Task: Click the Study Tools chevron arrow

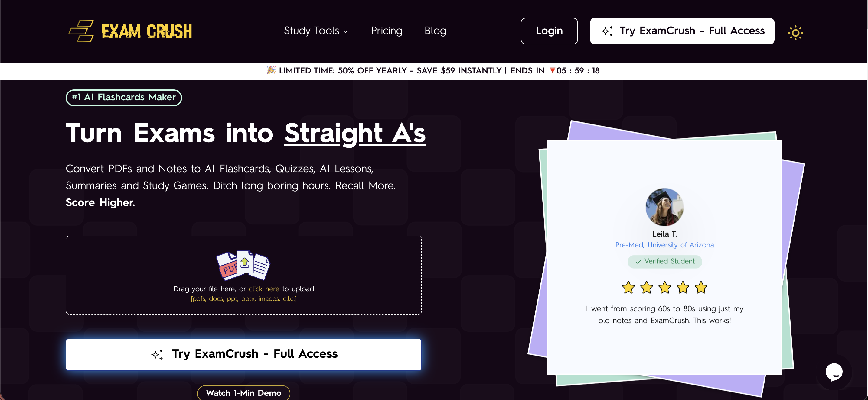Action: click(345, 32)
